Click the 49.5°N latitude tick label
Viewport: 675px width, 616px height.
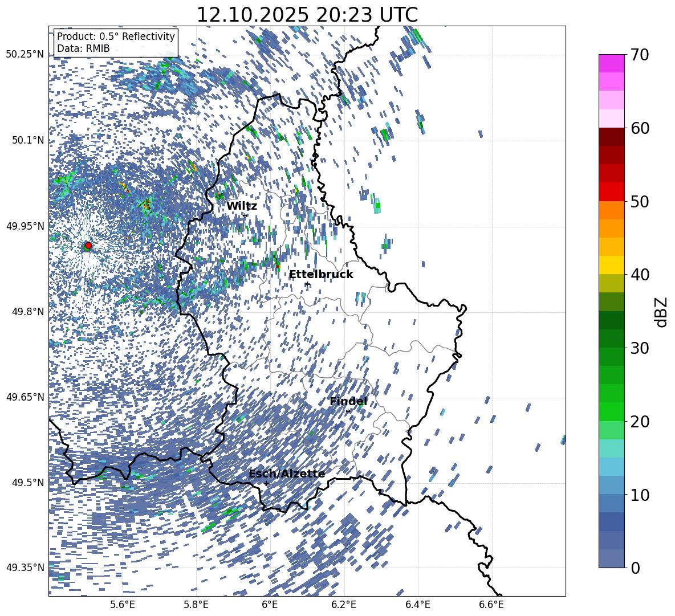point(28,483)
